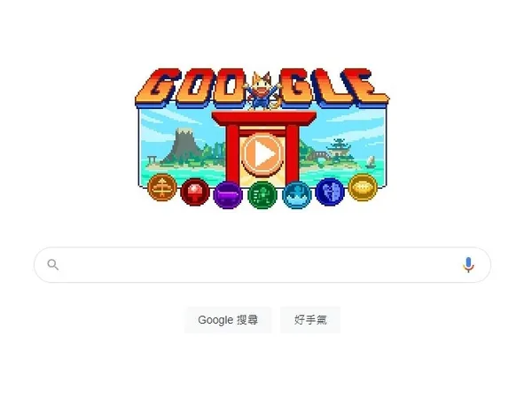Click the magnifying glass search icon
532x399 pixels.
point(53,264)
